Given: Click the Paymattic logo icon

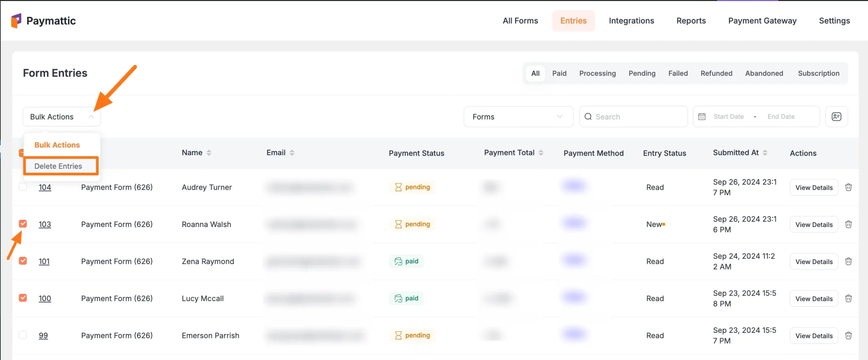Looking at the screenshot, I should pos(16,21).
